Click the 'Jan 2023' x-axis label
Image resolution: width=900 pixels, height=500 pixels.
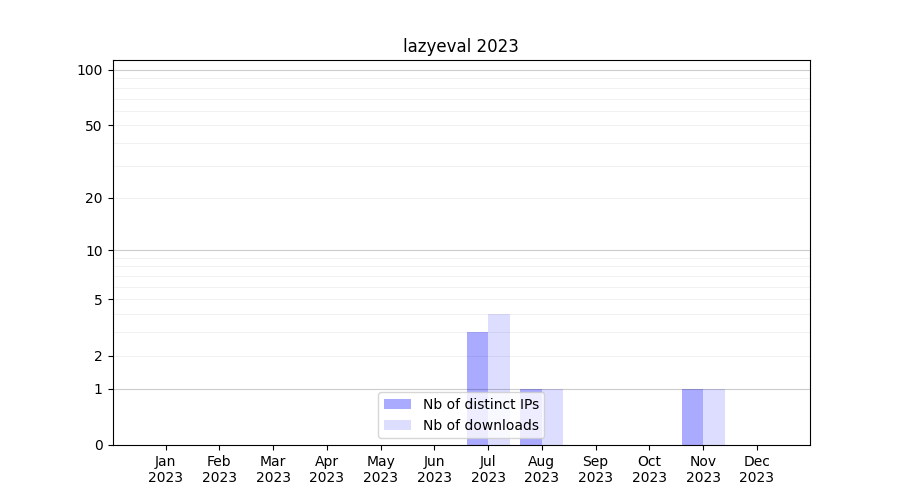pos(166,469)
